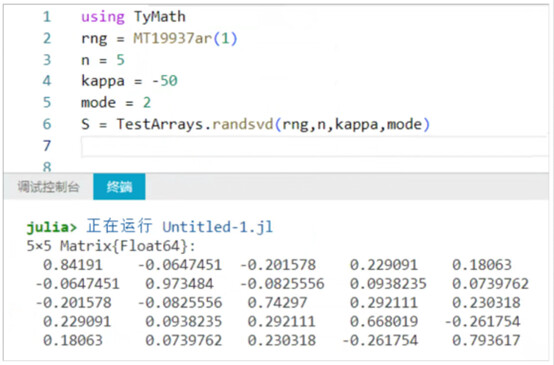Click matrix value 0.84191
Image resolution: width=554 pixels, height=365 pixels.
pyautogui.click(x=73, y=265)
